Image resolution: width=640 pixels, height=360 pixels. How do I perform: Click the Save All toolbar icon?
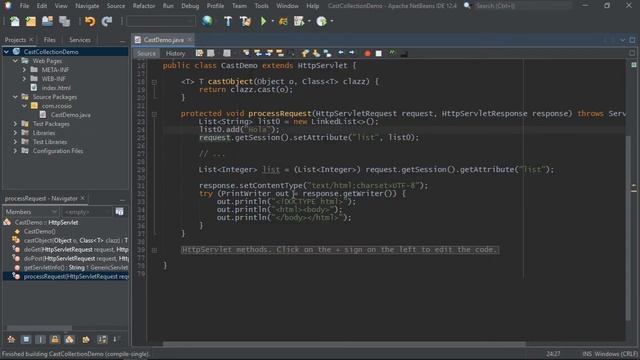[64, 21]
